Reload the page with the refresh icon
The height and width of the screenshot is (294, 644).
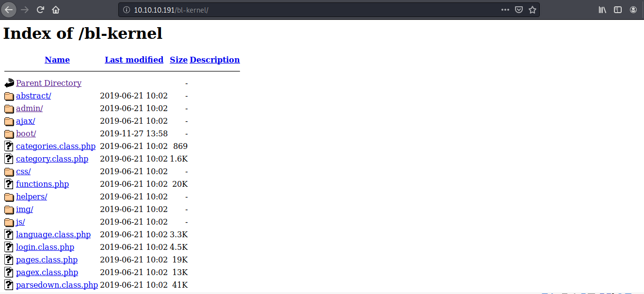40,10
